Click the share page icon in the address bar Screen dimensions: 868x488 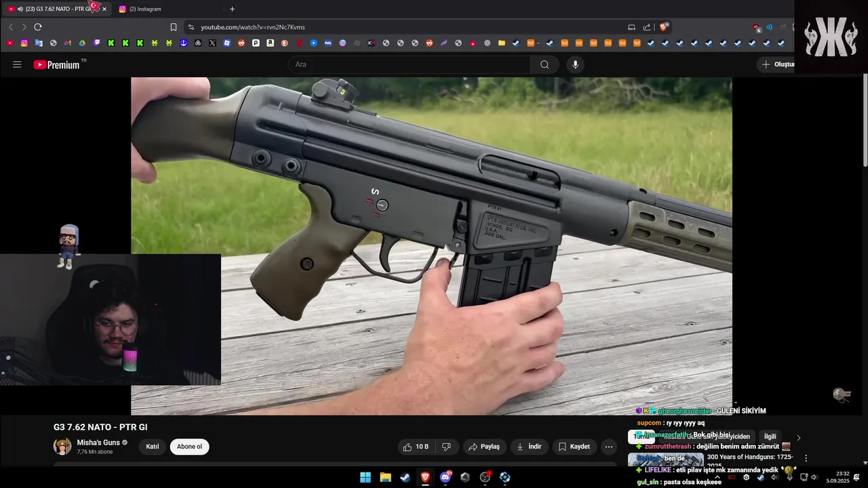coord(647,27)
